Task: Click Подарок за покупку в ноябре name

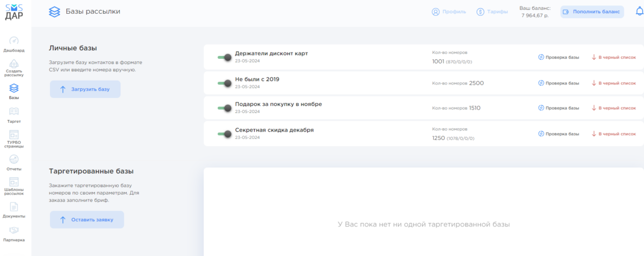Action: [278, 104]
